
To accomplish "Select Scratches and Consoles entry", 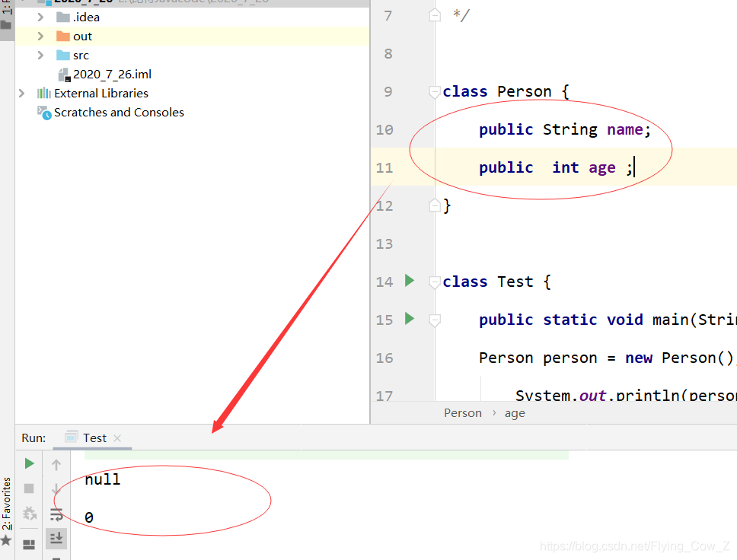I will (x=119, y=113).
